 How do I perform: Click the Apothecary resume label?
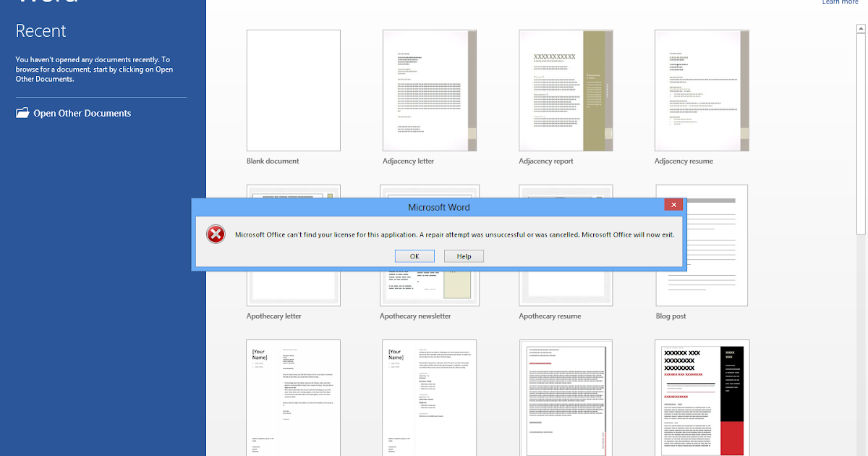click(550, 316)
